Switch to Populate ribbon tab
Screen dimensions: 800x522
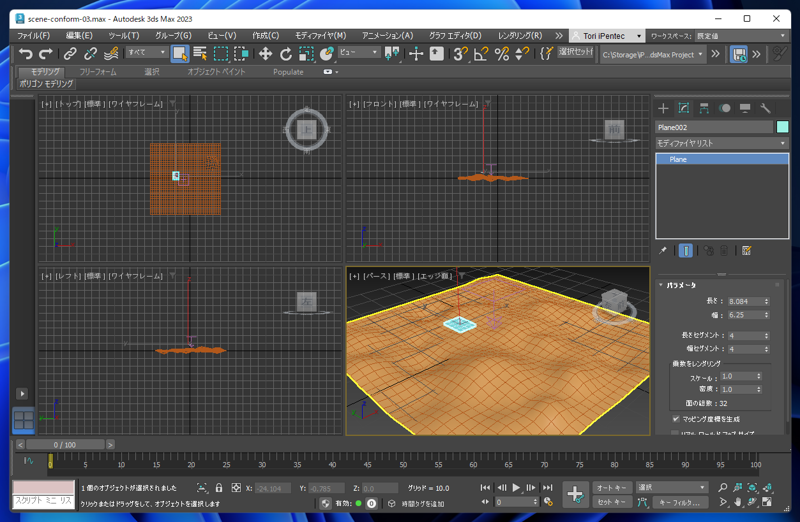[288, 72]
